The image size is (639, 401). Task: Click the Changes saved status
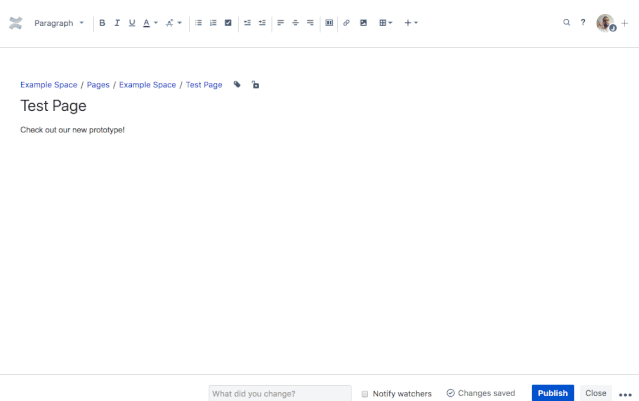coord(481,393)
